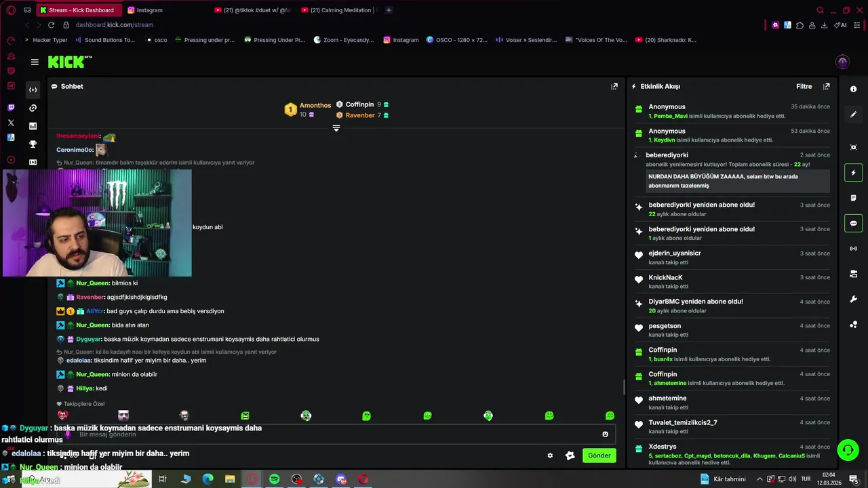Screen dimensions: 868x488
Task: Click the document icon in right sidebar
Action: pyautogui.click(x=853, y=198)
